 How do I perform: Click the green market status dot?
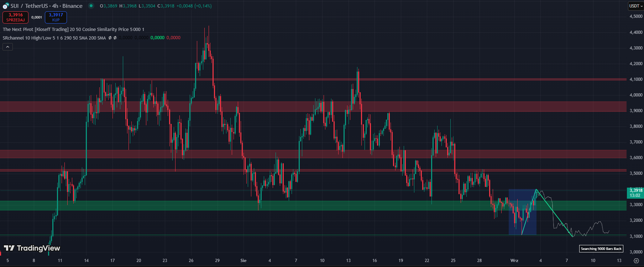pyautogui.click(x=91, y=6)
